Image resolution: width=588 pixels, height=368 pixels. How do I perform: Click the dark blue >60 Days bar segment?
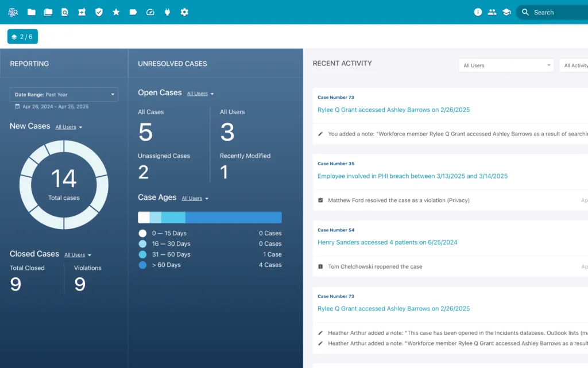pos(233,218)
